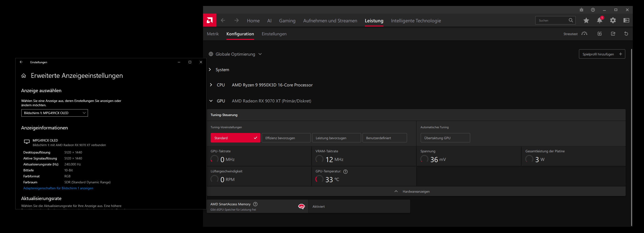
Task: Open AMD Software settings gear
Action: point(613,21)
